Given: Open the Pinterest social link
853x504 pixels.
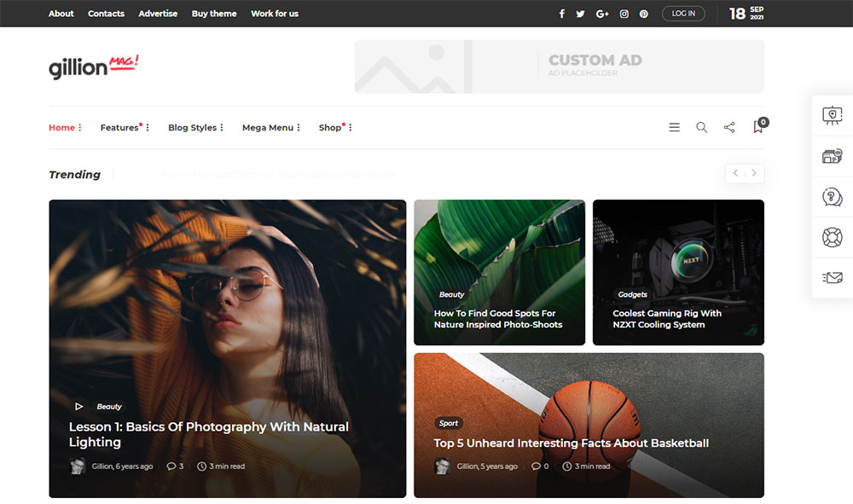Looking at the screenshot, I should (x=643, y=14).
